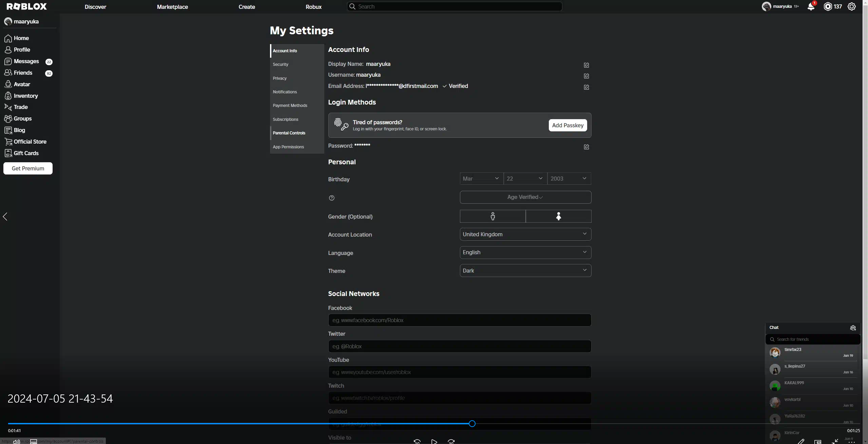The width and height of the screenshot is (868, 444).
Task: Switch to the Payment Methods tab
Action: [x=297, y=106]
